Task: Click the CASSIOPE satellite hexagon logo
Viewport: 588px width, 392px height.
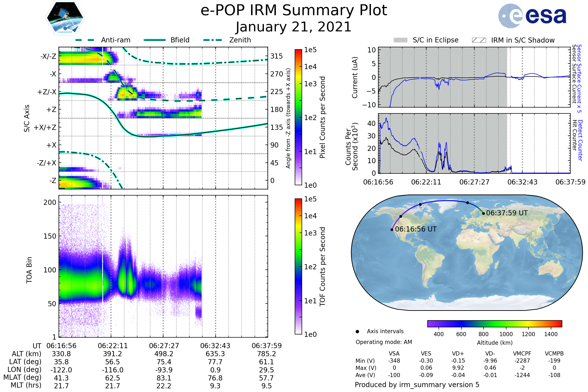Action: [65, 18]
